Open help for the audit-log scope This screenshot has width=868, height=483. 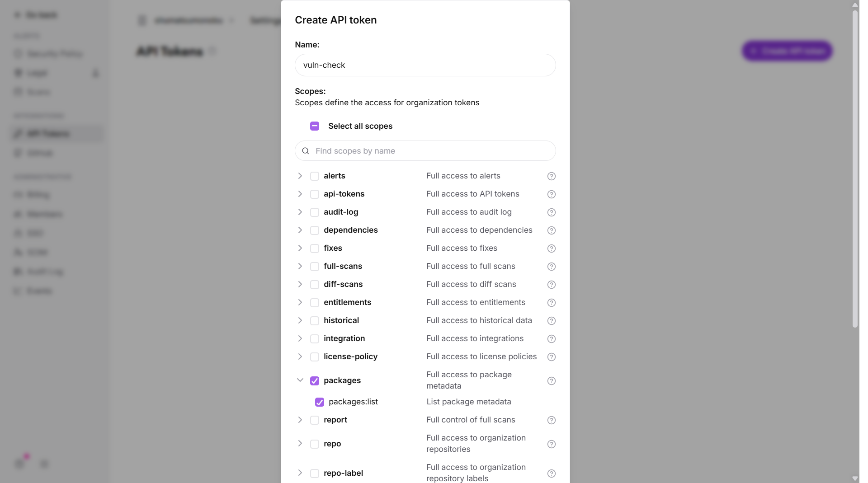[551, 212]
